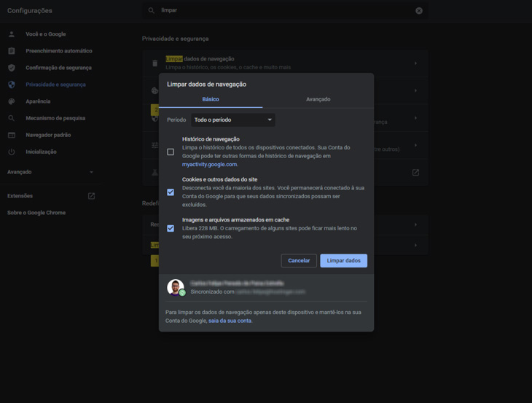Viewport: 532px width, 403px height.
Task: Switch to the Avançado tab in dialog
Action: 318,99
